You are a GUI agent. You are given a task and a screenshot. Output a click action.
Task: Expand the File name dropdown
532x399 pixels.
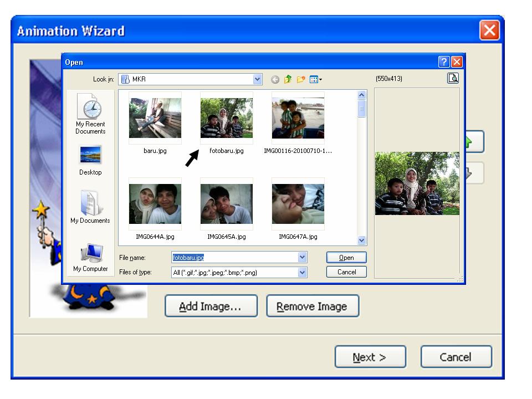point(303,258)
